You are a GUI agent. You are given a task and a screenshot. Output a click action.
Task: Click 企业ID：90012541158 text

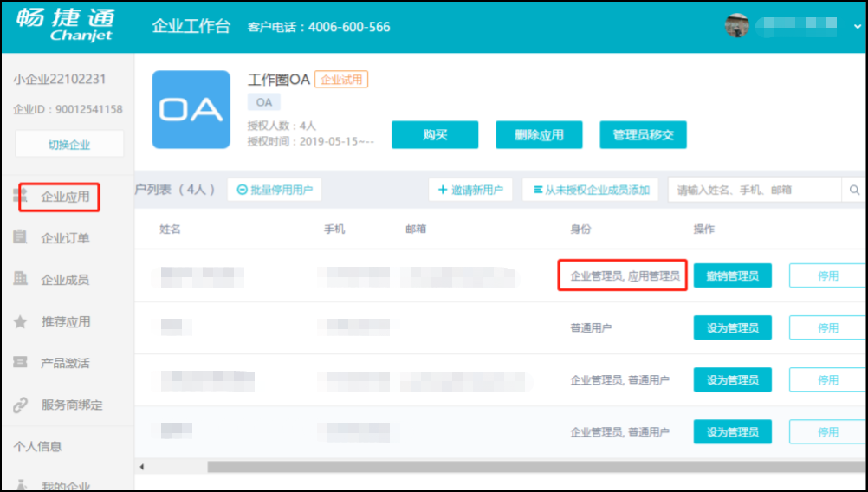pos(68,109)
